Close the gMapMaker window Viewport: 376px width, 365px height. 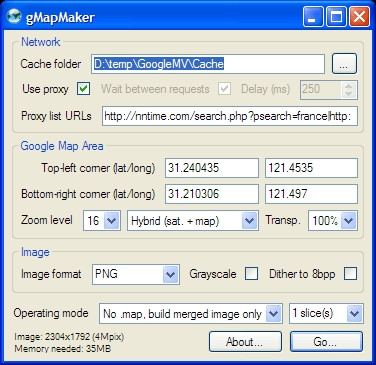pyautogui.click(x=359, y=17)
